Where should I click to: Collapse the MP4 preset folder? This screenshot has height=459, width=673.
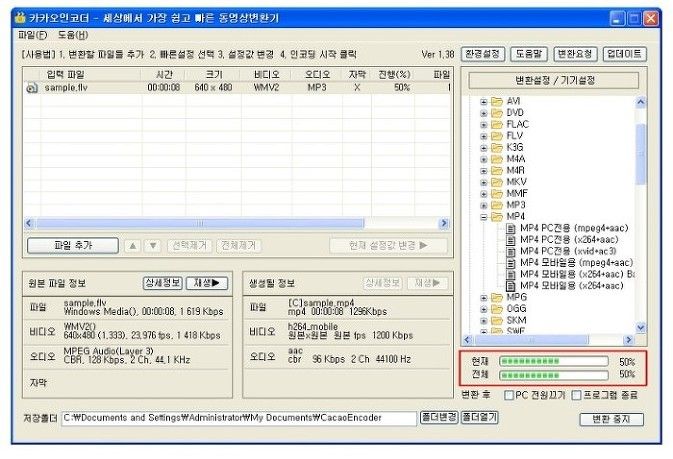(x=484, y=217)
